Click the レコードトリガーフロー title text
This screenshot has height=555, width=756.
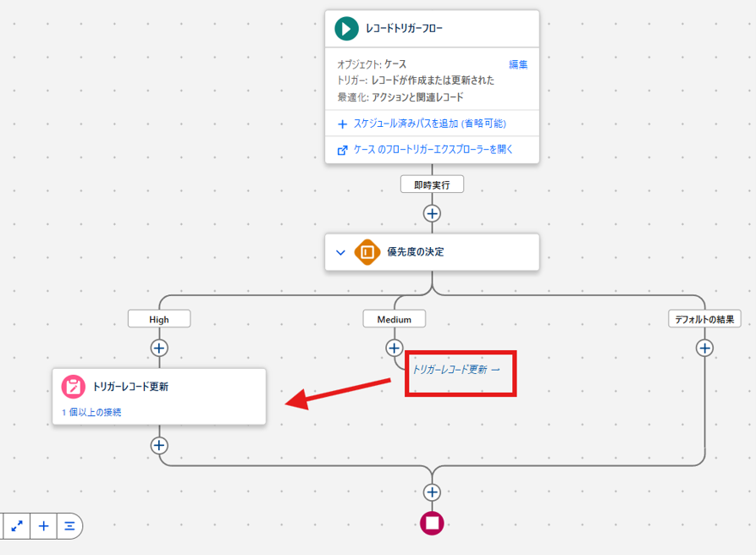tap(404, 29)
